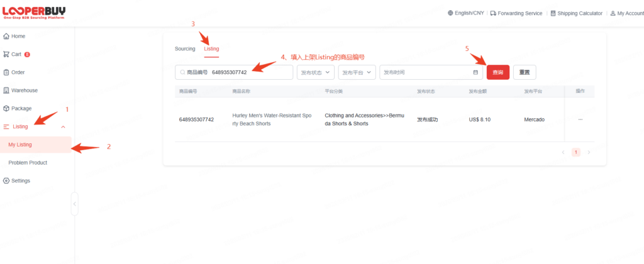Open the Package section
This screenshot has height=264, width=644.
(x=21, y=108)
